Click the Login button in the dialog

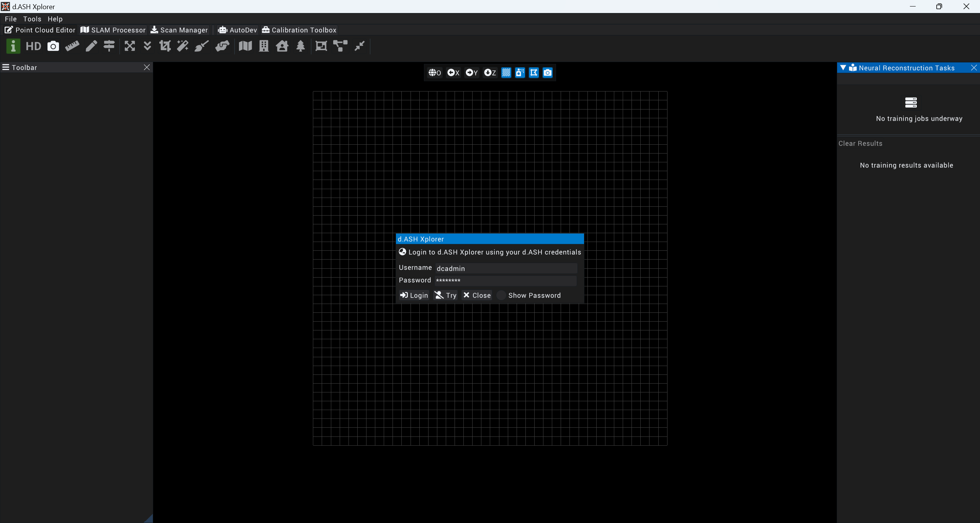tap(414, 295)
